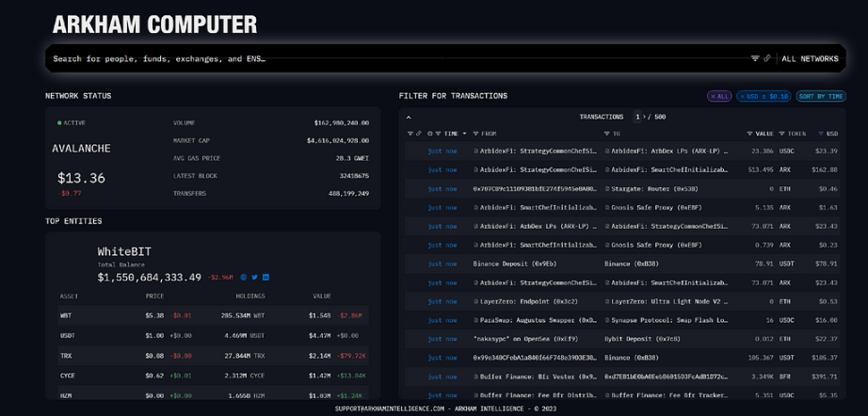Open the TIME column sort dropdown arrow
This screenshot has width=868, height=416.
pyautogui.click(x=464, y=134)
